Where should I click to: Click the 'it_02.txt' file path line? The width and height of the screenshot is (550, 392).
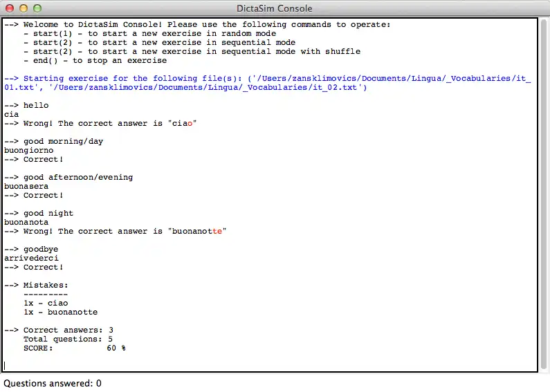pyautogui.click(x=185, y=88)
